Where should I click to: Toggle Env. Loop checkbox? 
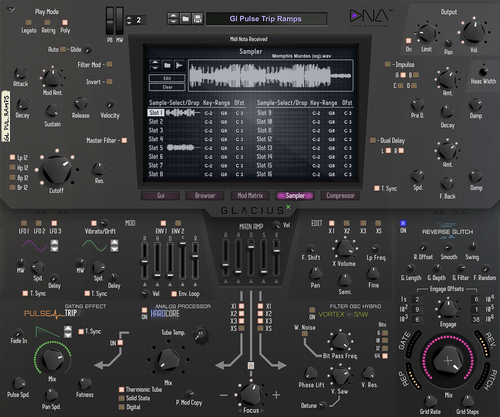pos(174,294)
